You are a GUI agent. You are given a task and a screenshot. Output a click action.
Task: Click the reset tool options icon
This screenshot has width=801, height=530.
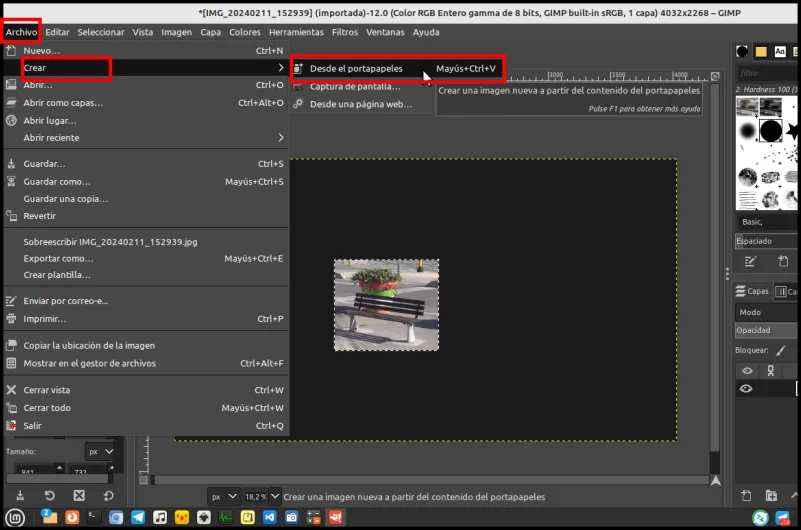tap(108, 495)
